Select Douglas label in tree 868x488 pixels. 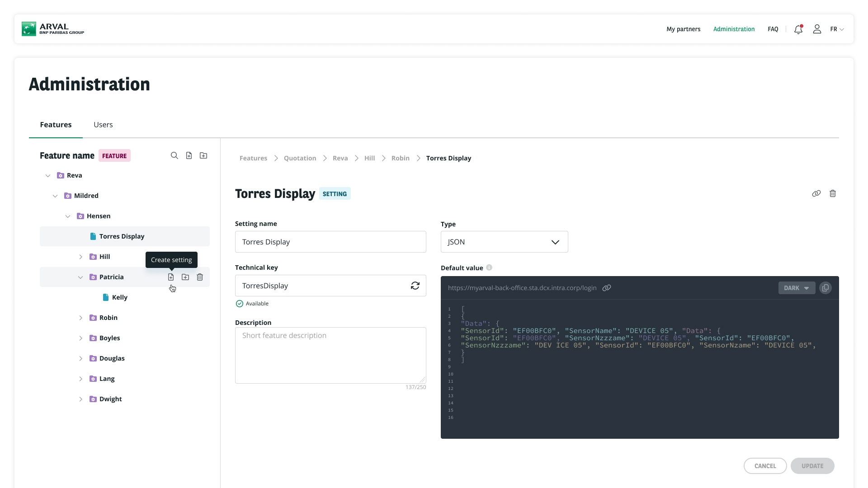(x=112, y=358)
